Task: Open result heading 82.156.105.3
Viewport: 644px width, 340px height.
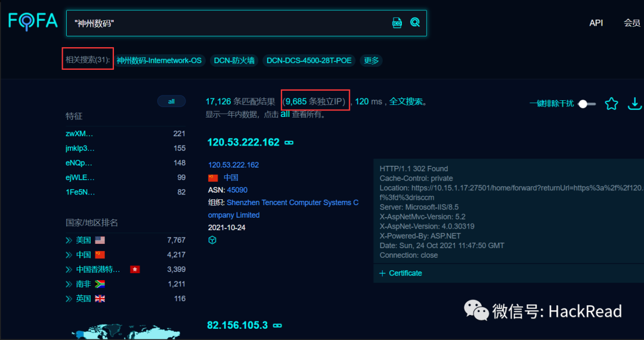Action: (237, 325)
